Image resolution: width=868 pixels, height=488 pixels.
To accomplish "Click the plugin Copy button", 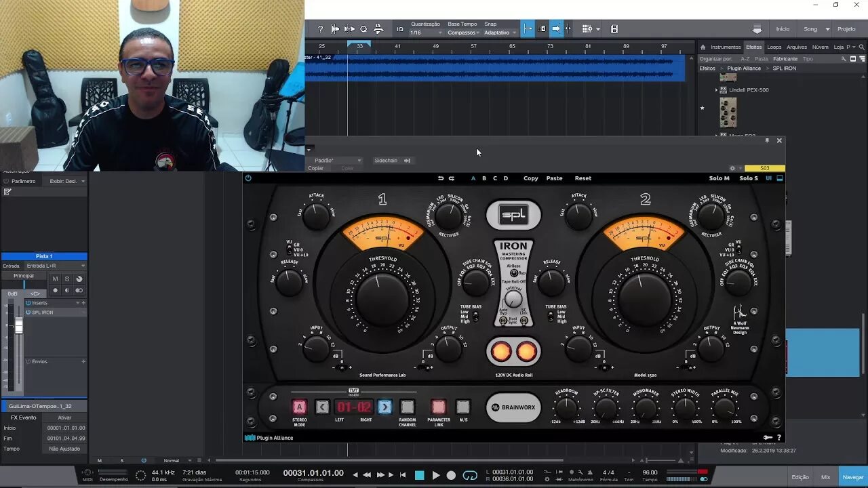I will [x=531, y=178].
